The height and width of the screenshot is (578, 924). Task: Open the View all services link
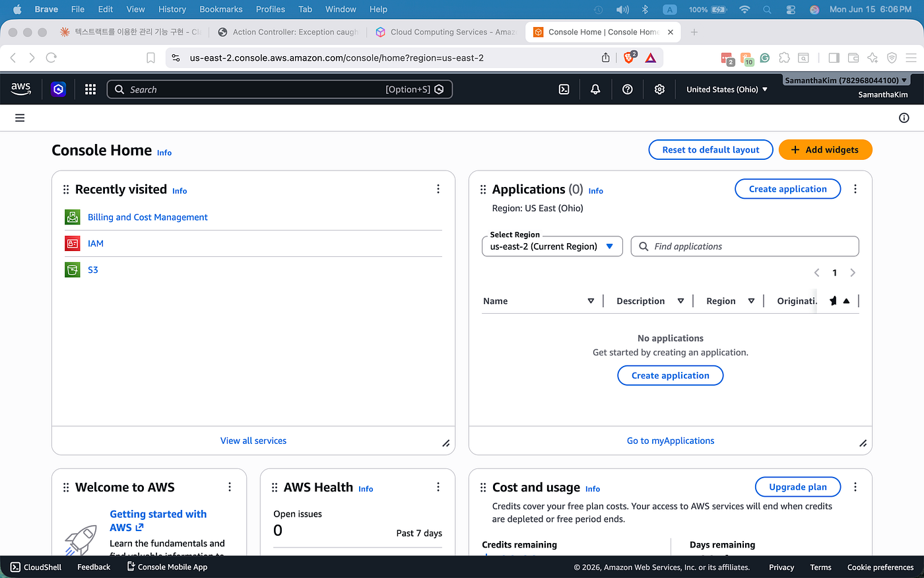253,441
